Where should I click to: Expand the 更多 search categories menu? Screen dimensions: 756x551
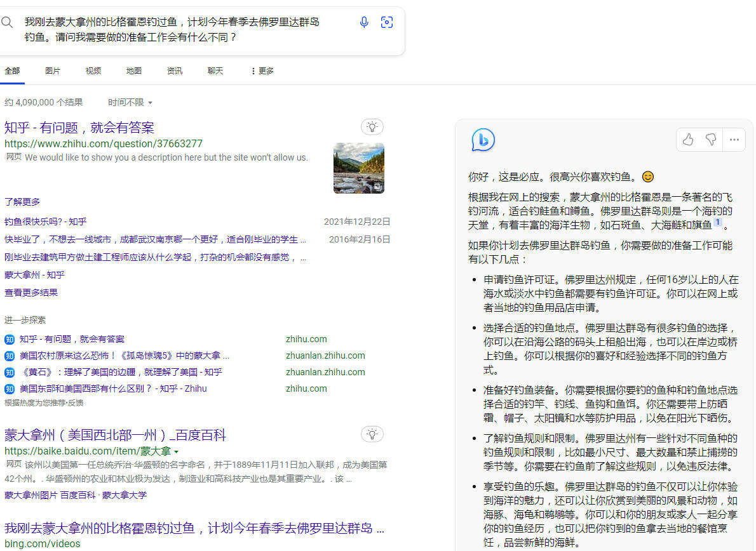pyautogui.click(x=262, y=71)
